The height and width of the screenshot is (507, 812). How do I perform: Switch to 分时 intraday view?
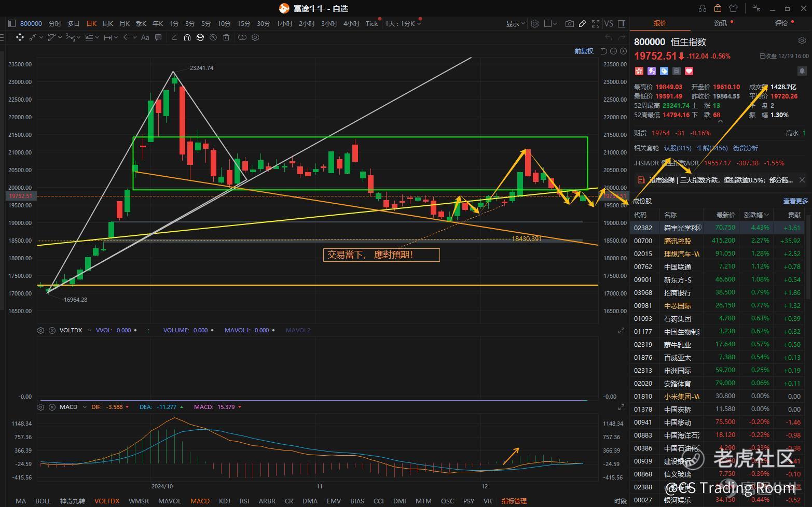coord(54,23)
